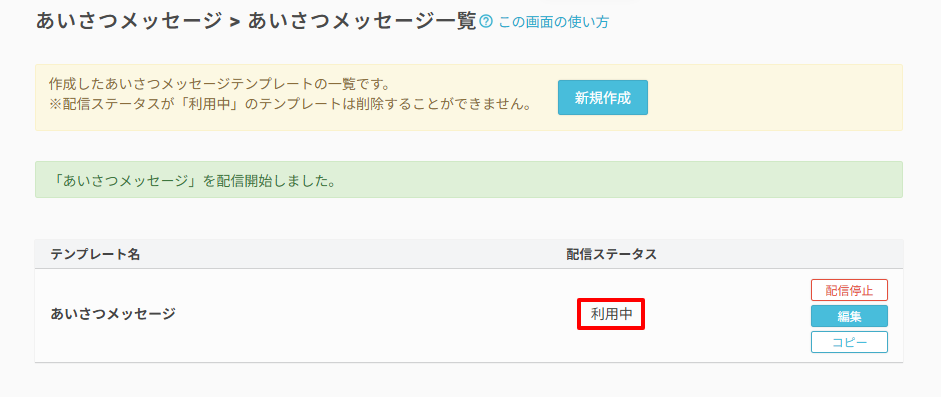
Task: Stop delivery with the 配信停止 button
Action: (849, 290)
